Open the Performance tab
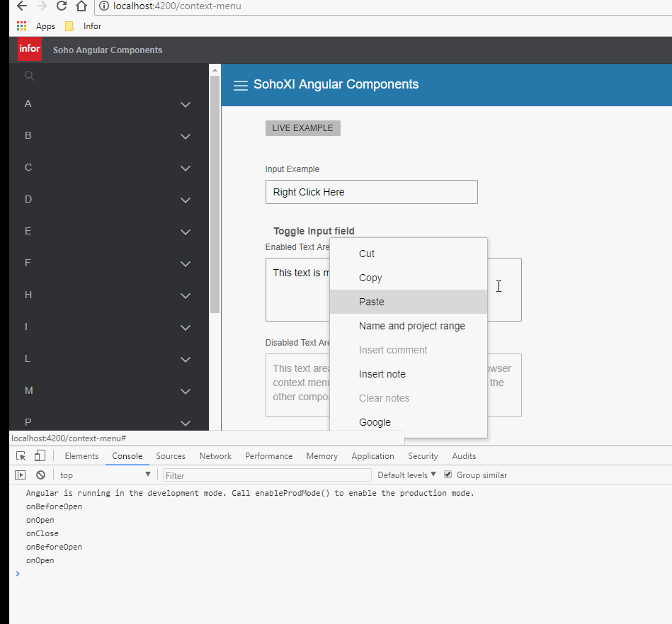672x624 pixels. (268, 456)
